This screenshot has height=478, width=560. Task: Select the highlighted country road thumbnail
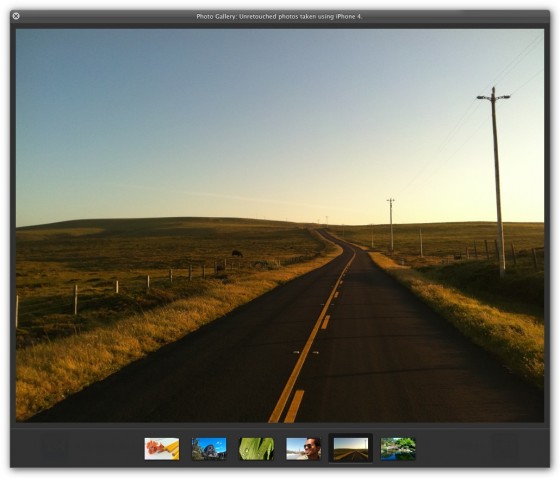pos(351,449)
